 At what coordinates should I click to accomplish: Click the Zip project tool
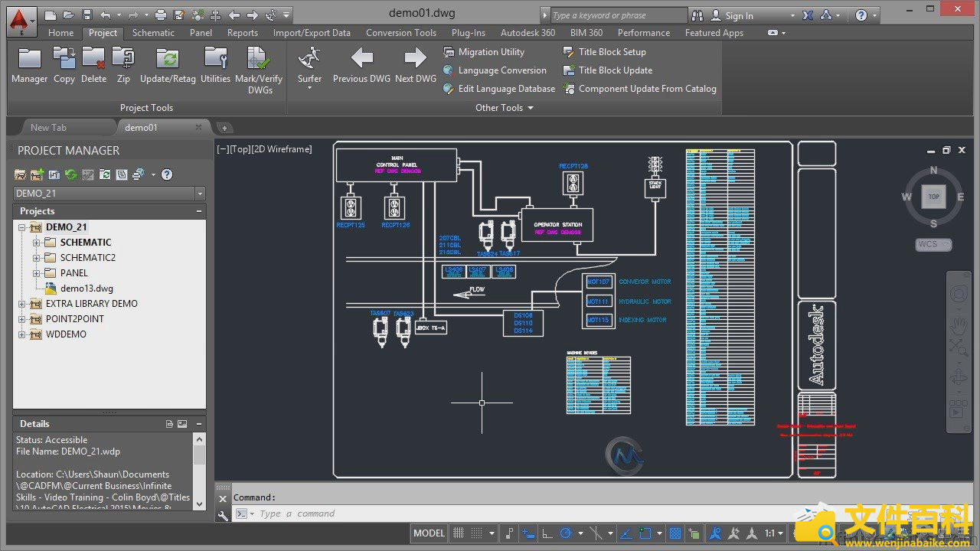[x=123, y=65]
